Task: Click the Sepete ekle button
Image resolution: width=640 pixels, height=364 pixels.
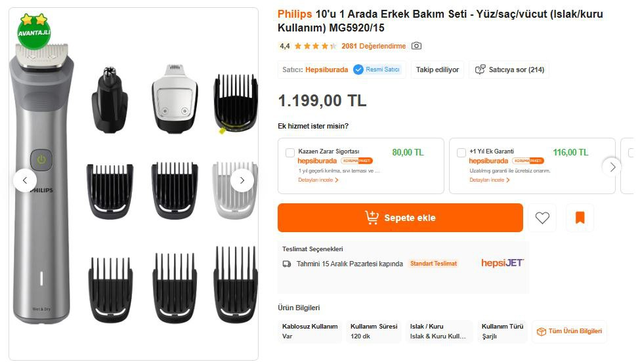Action: tap(400, 218)
